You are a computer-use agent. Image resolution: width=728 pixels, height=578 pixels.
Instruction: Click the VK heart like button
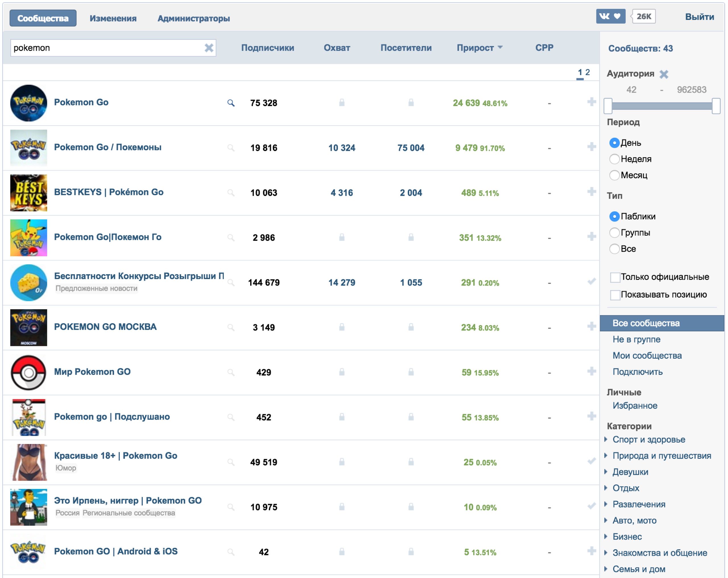click(x=610, y=16)
